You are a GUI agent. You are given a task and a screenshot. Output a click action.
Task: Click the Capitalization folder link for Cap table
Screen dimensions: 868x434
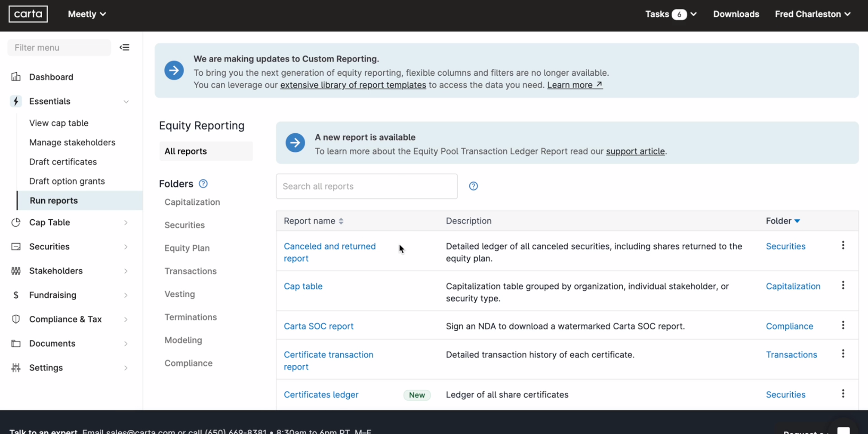[x=793, y=286]
